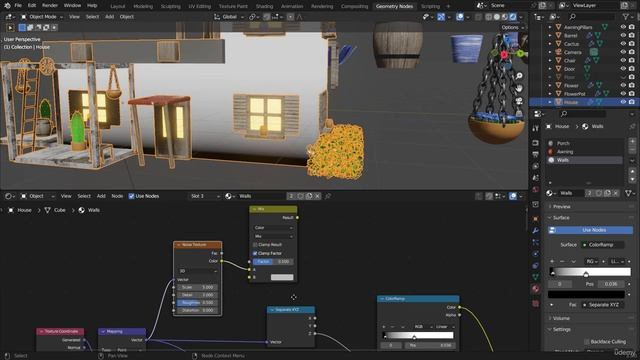
Task: Open the Edit menu
Action: click(x=32, y=6)
